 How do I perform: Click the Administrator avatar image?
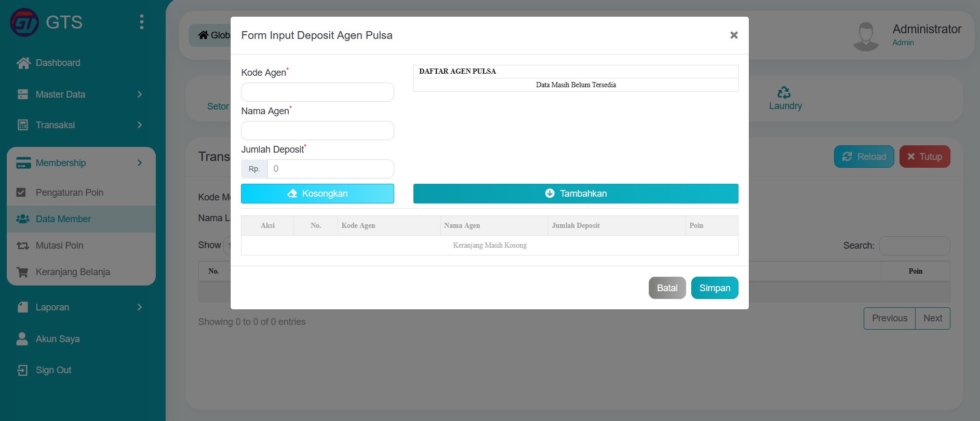[866, 36]
